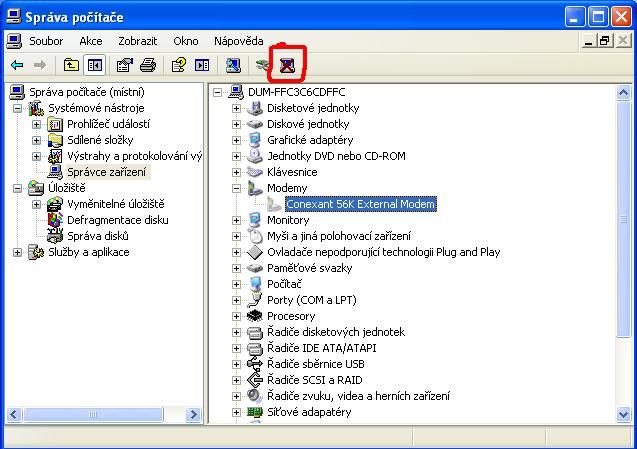This screenshot has height=449, width=637.
Task: Select Řadiče SCSI a RAID
Action: [x=314, y=380]
